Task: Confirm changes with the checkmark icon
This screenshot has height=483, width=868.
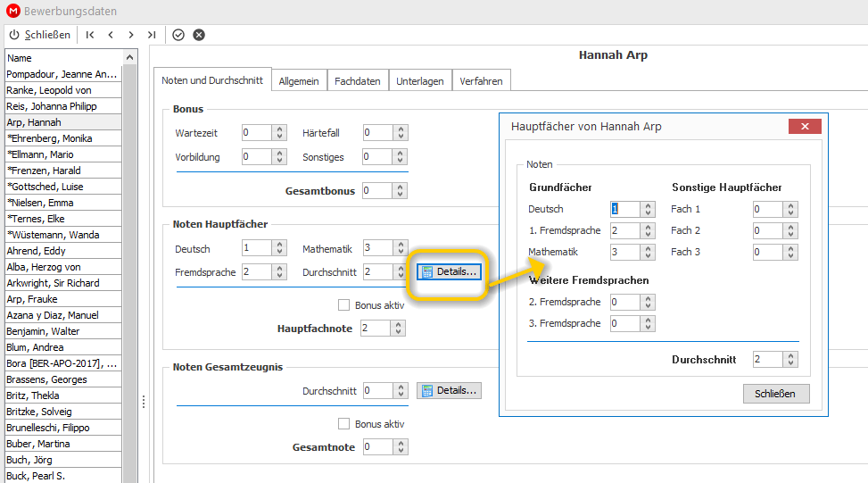Action: [178, 35]
